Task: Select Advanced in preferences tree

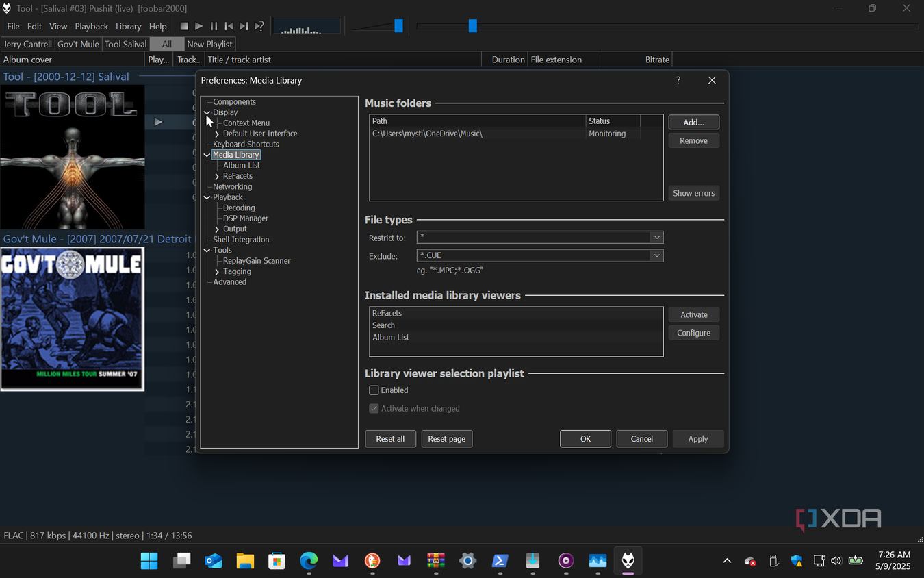Action: 229,282
